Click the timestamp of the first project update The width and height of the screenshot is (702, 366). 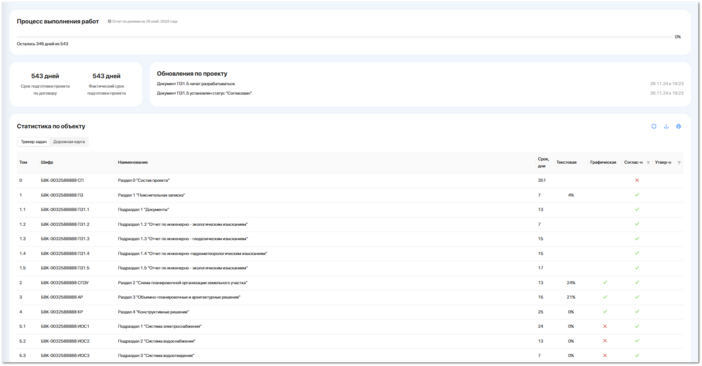[667, 84]
